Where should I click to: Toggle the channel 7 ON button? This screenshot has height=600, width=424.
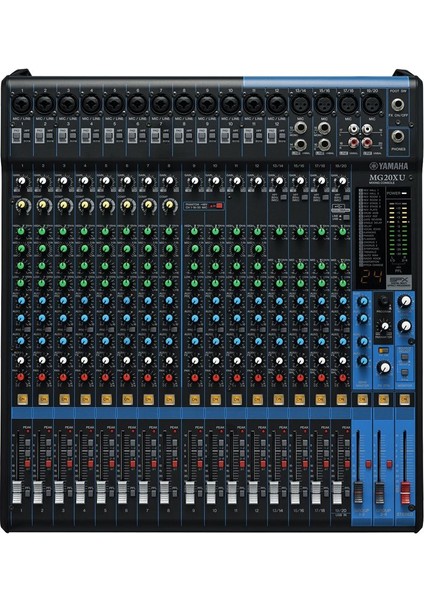pyautogui.click(x=148, y=399)
